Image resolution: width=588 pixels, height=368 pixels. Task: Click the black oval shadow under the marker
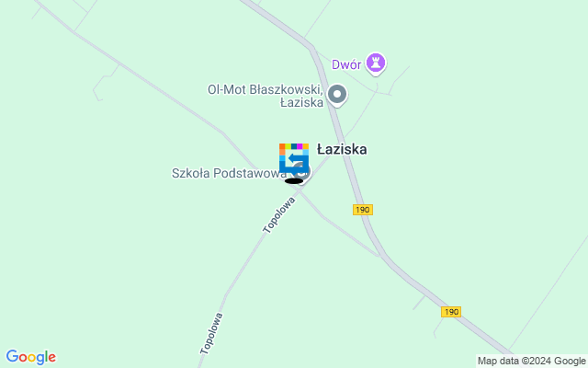pyautogui.click(x=294, y=181)
